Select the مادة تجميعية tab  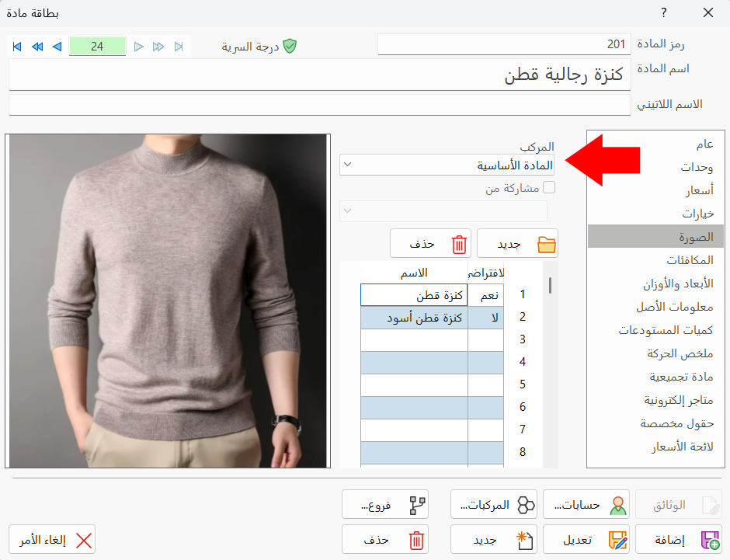click(x=655, y=377)
